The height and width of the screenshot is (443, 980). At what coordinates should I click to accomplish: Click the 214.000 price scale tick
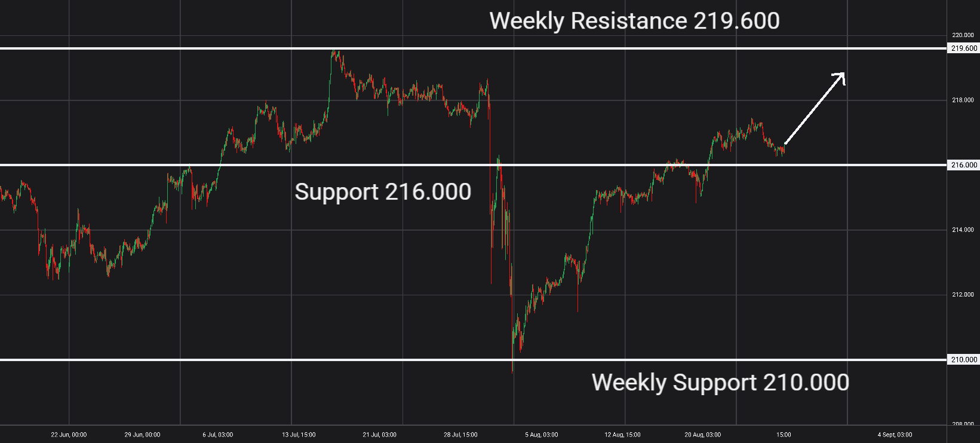[x=963, y=230]
